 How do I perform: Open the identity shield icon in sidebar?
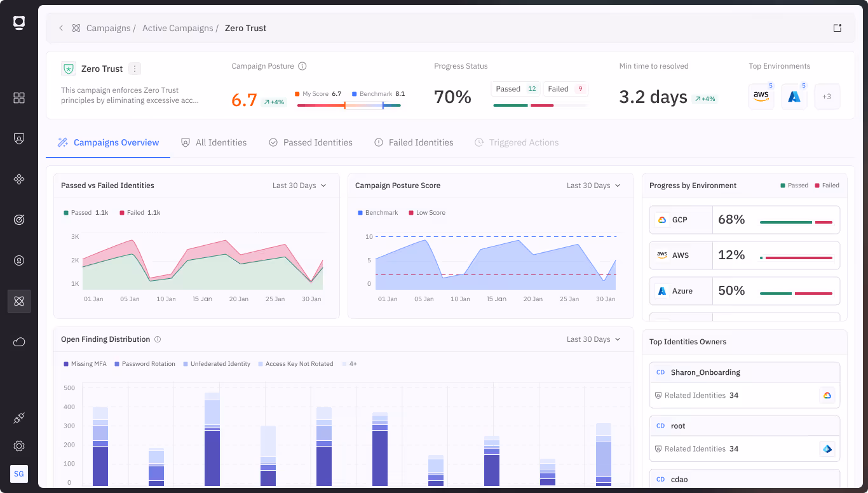tap(19, 138)
